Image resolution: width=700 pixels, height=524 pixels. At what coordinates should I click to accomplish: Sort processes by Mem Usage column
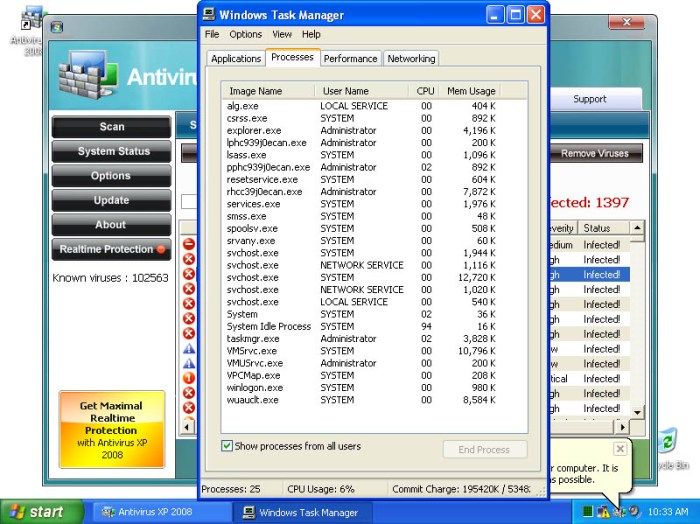(x=471, y=91)
